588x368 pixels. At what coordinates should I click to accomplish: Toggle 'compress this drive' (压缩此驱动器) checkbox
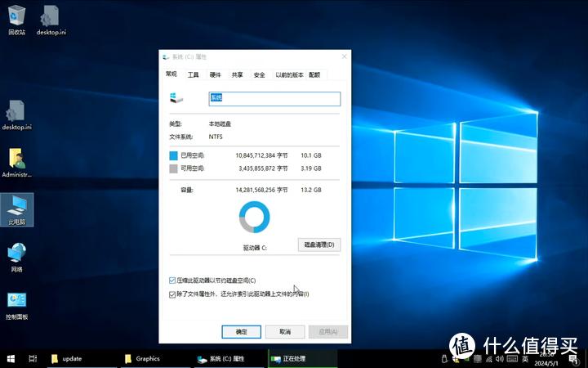[171, 280]
